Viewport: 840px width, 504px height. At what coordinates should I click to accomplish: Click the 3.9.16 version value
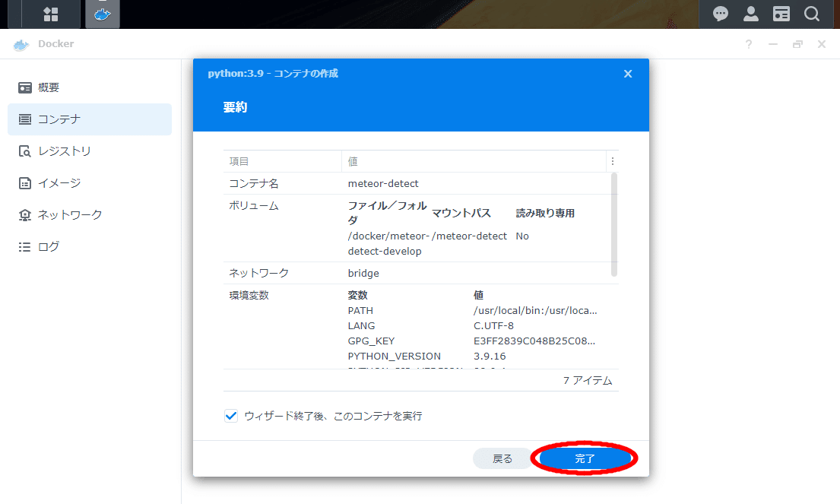pyautogui.click(x=490, y=357)
